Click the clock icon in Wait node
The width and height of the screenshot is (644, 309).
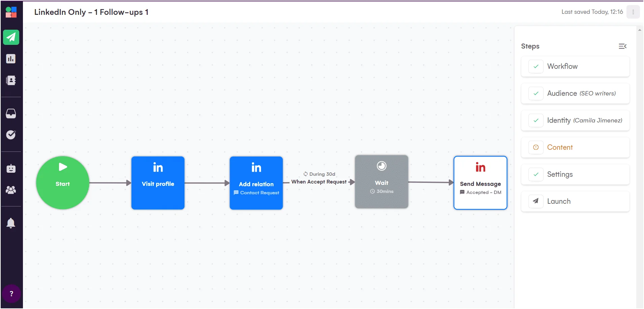(382, 166)
